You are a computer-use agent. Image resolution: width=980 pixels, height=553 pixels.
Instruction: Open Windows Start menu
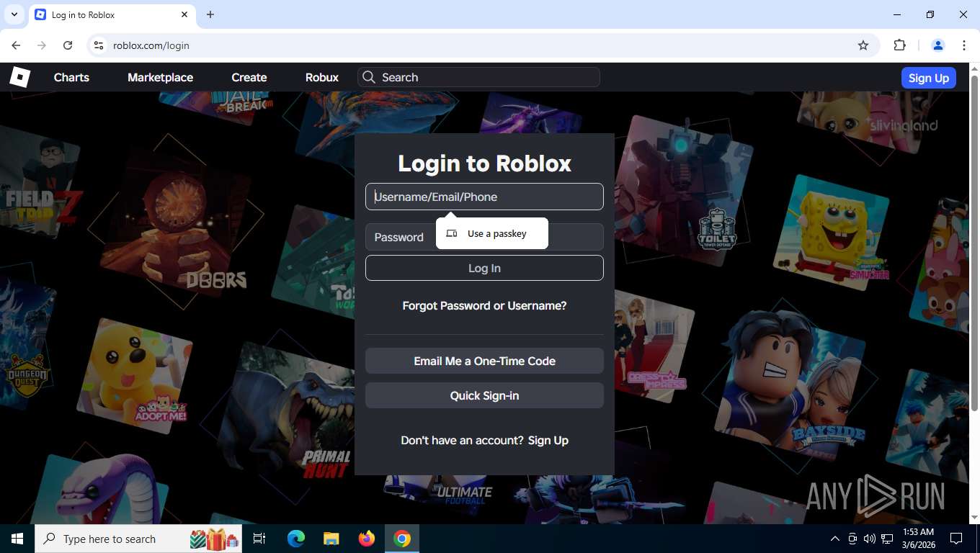[x=17, y=539]
